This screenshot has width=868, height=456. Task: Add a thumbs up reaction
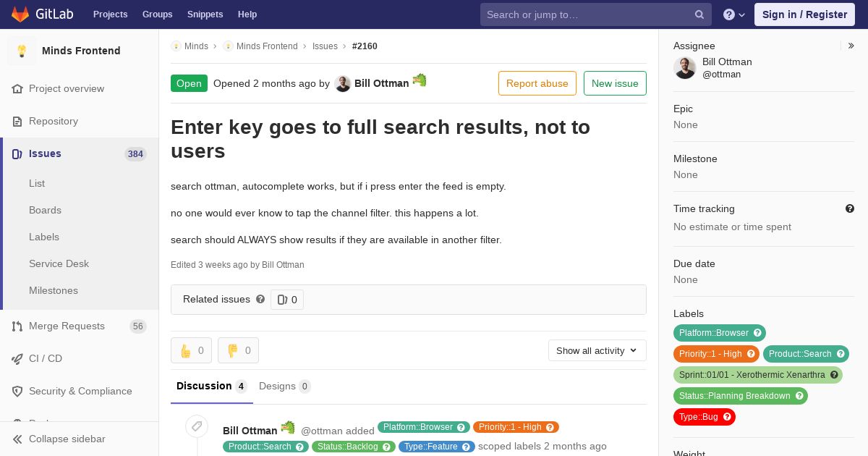191,350
